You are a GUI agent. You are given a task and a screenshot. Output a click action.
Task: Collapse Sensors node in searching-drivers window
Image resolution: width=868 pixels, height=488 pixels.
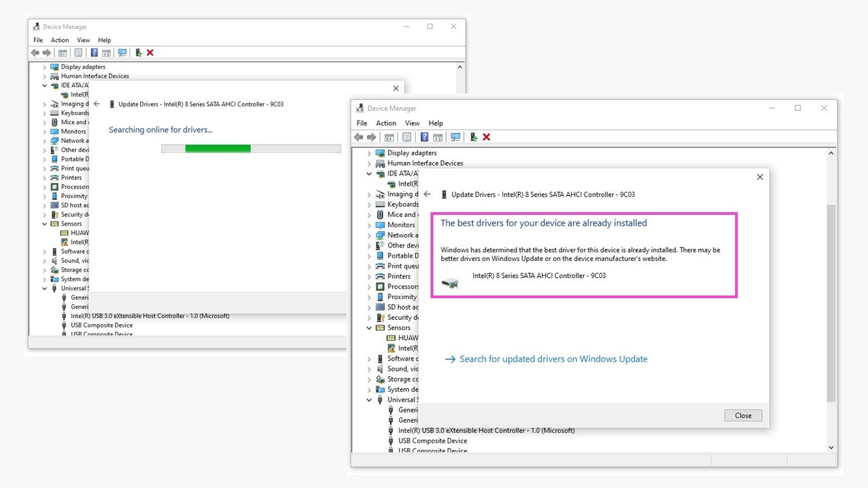(x=45, y=224)
